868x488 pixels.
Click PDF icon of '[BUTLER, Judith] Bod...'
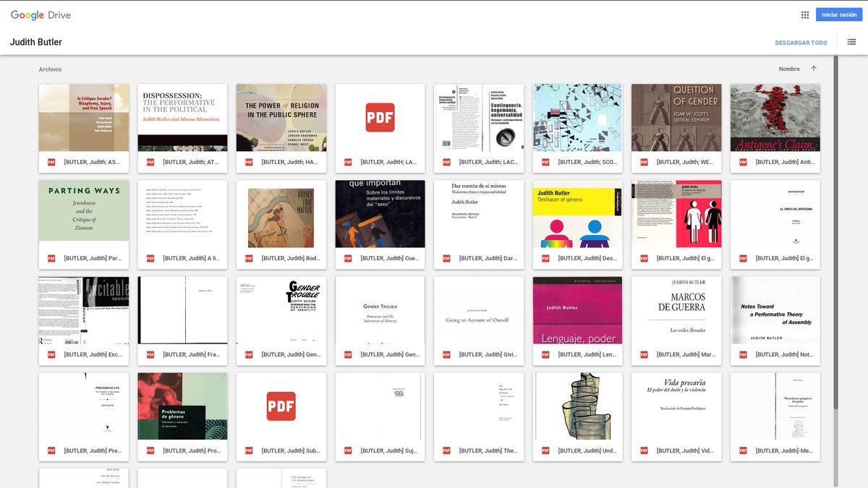point(249,258)
